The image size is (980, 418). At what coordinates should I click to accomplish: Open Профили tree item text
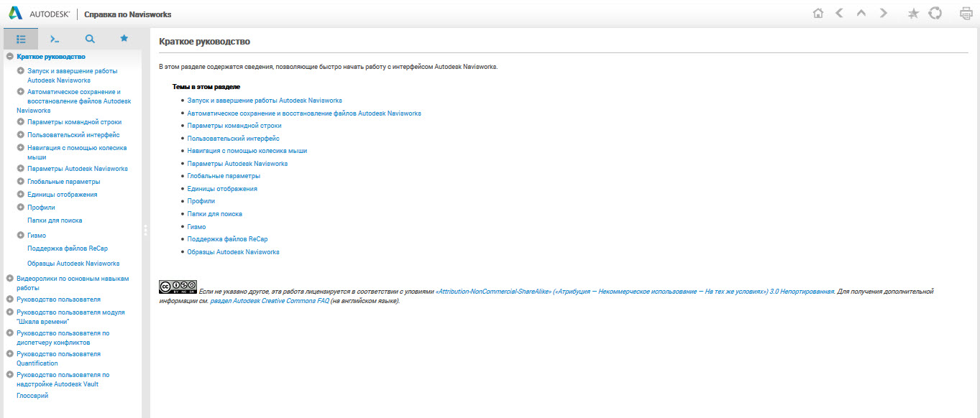pos(41,208)
